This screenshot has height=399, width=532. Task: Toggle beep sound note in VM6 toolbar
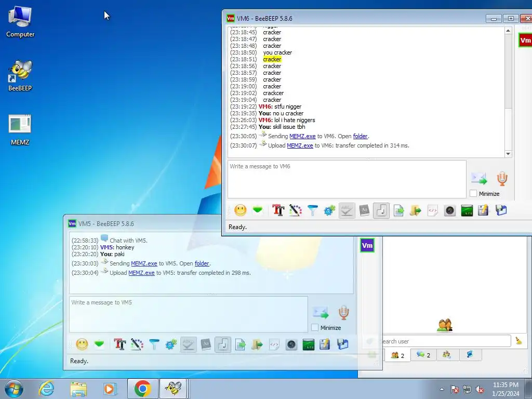[x=381, y=211]
